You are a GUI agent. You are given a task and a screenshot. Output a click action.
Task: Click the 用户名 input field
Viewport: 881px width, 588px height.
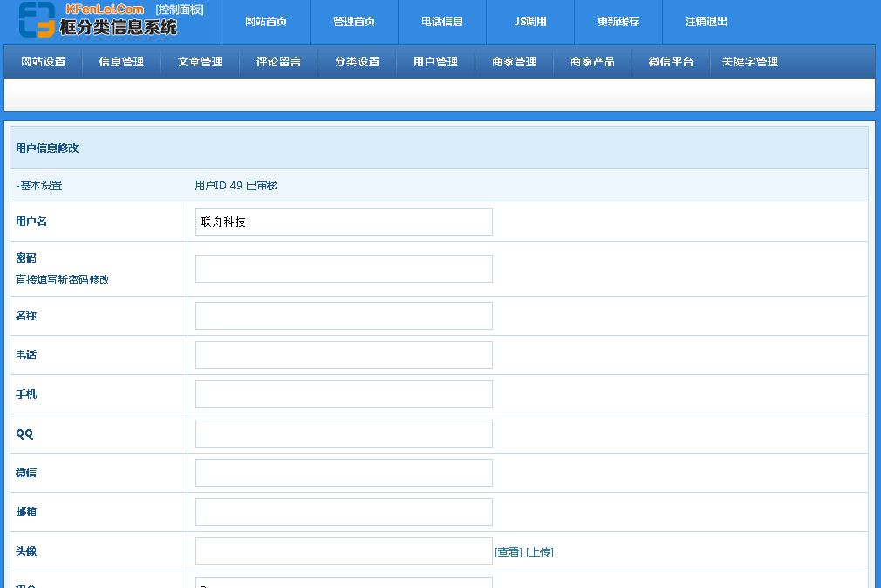pos(344,222)
